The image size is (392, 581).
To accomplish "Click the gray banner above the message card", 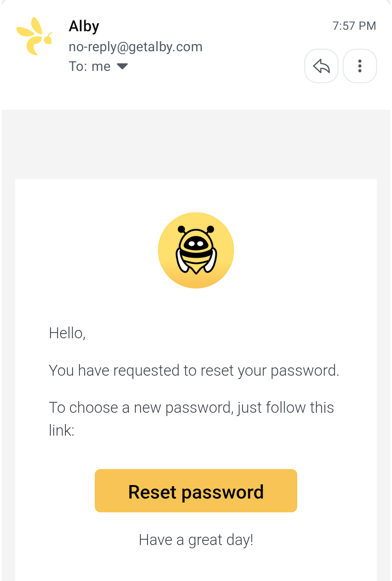I will [196, 144].
